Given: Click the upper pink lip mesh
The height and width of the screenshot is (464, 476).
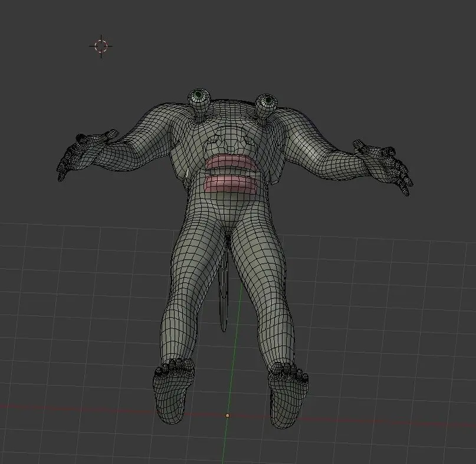Looking at the screenshot, I should point(232,162).
